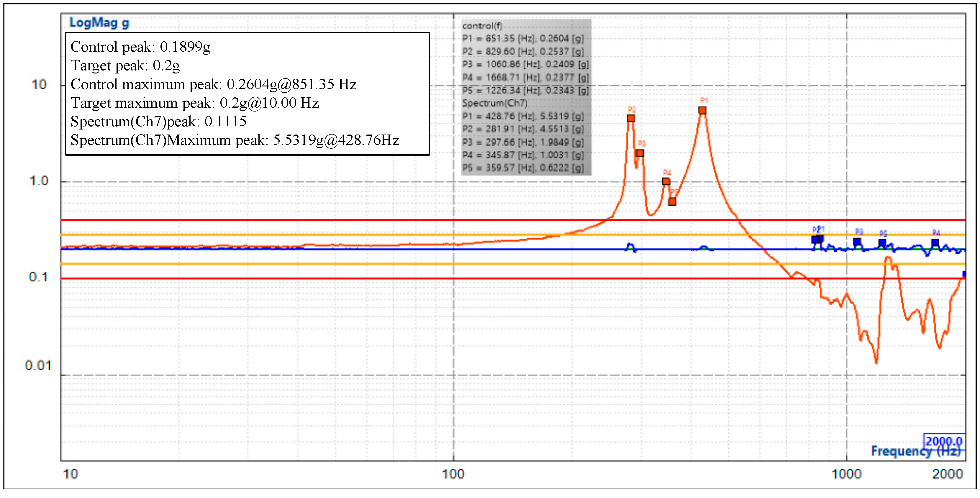Screen dimensions: 980x498
Task: Select blue control marker P5 near 1226 Hz
Action: pos(883,242)
